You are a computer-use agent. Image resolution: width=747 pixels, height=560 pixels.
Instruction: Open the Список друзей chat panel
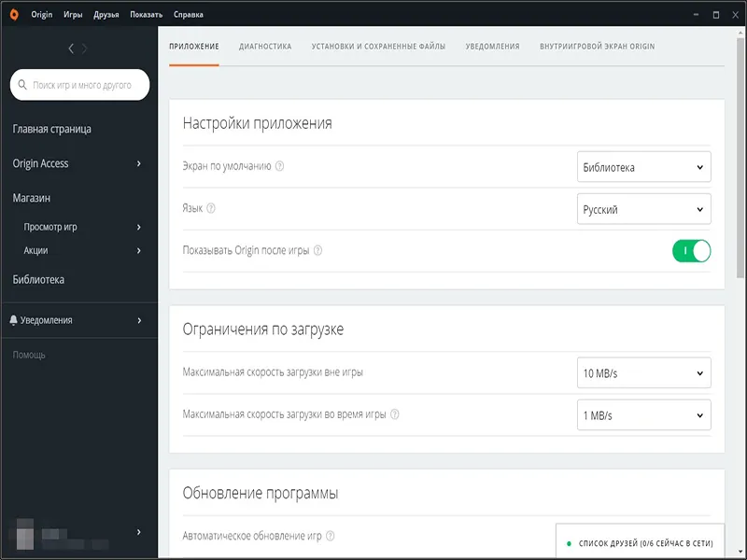point(640,542)
